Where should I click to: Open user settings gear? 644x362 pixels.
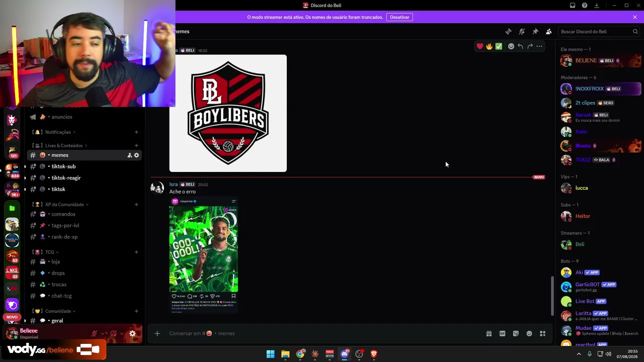coord(132,333)
